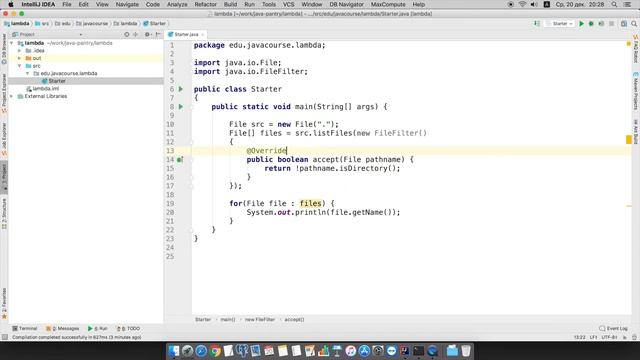This screenshot has height=360, width=640.
Task: Start debugging with the green bug icon
Action: [x=591, y=24]
